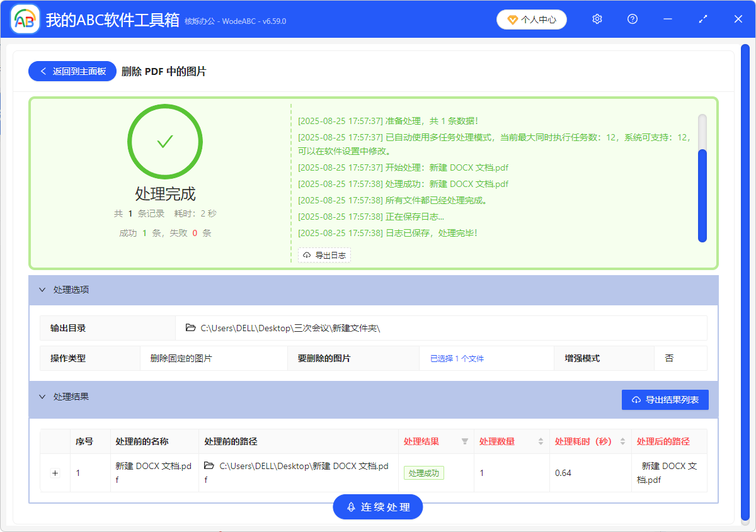Click the 导出结果列表 button
The height and width of the screenshot is (532, 756).
[x=665, y=399]
